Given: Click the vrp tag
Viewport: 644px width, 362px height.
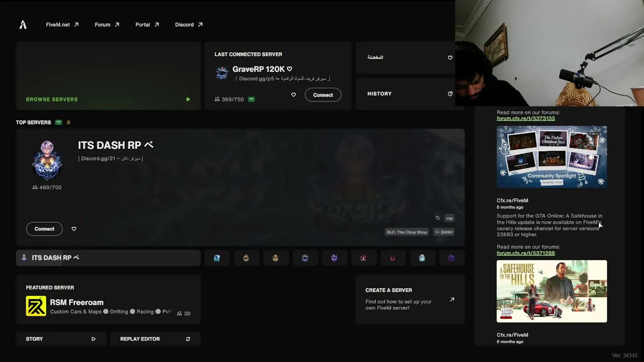Looking at the screenshot, I should [449, 218].
